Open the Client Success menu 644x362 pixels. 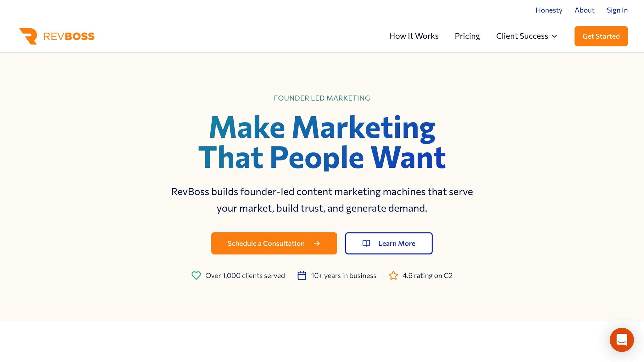pos(522,36)
